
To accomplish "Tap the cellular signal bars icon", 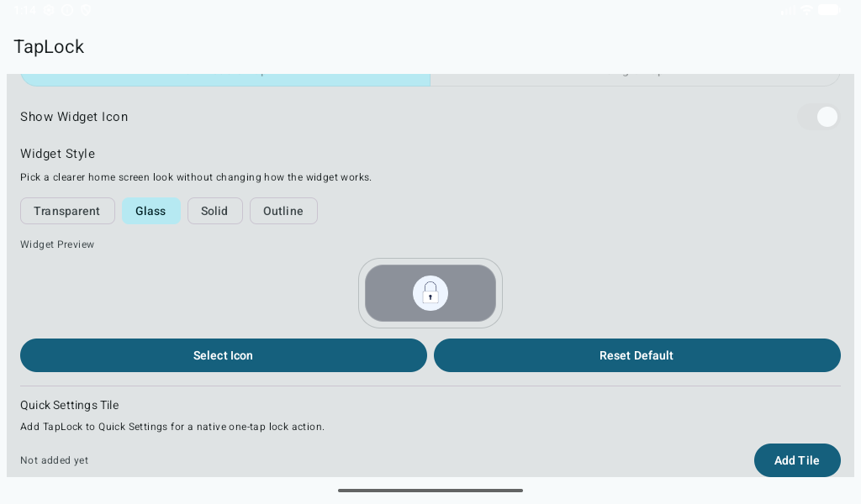I will click(x=787, y=10).
